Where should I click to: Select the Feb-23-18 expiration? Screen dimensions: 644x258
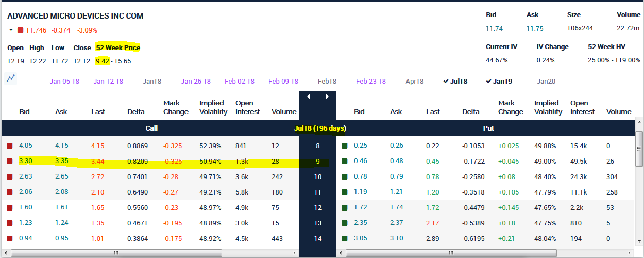coord(371,82)
